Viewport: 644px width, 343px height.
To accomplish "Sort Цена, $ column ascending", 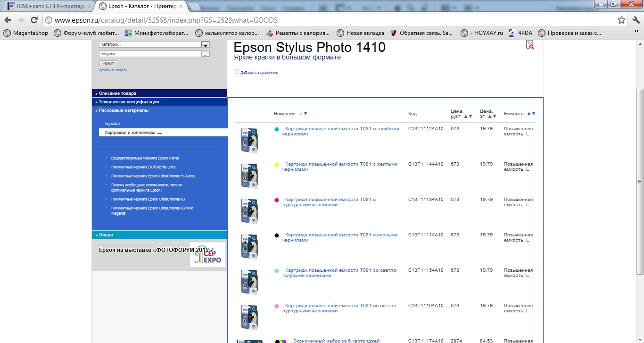I will click(x=489, y=116).
